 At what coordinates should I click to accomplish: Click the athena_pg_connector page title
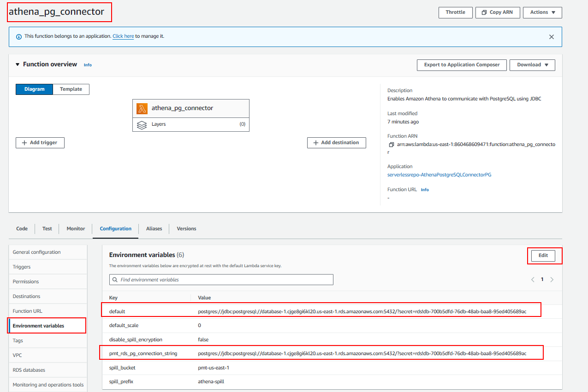(x=57, y=12)
